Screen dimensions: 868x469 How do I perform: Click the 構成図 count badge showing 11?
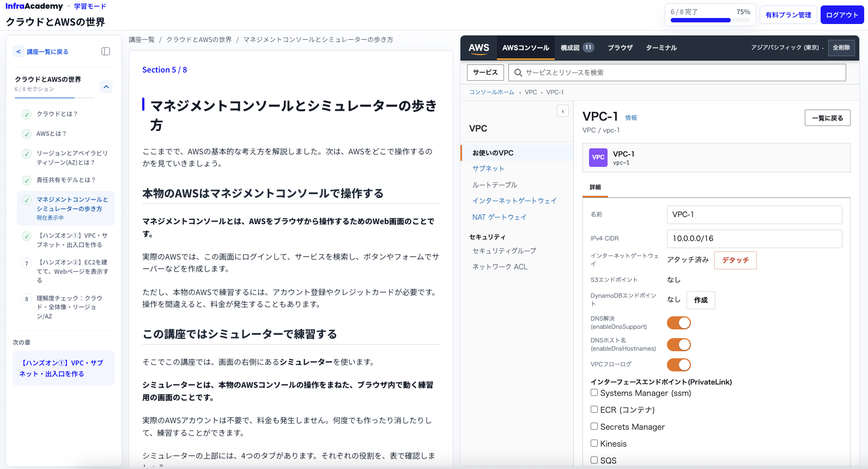coord(588,47)
